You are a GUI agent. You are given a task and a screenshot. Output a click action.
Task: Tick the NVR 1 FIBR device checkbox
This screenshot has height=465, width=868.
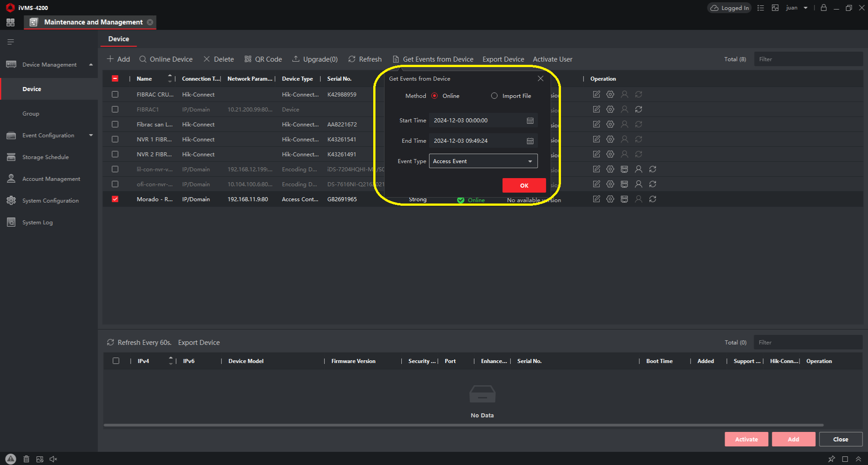coord(115,139)
